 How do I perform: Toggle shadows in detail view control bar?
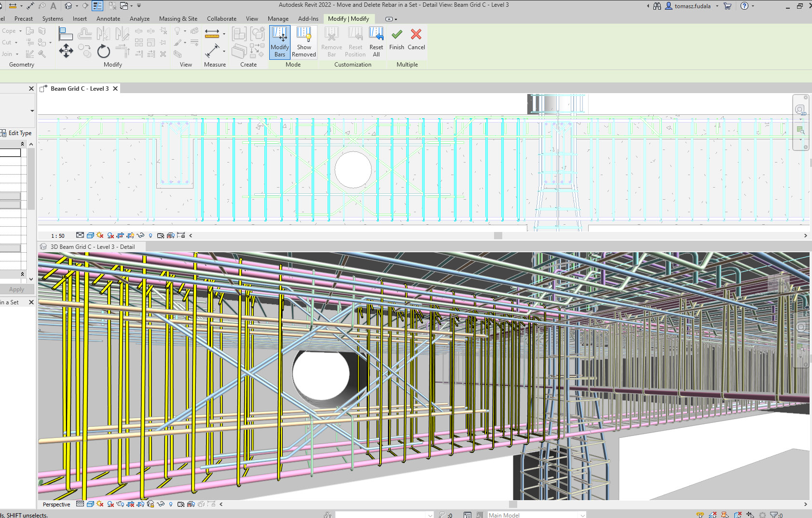click(x=110, y=235)
